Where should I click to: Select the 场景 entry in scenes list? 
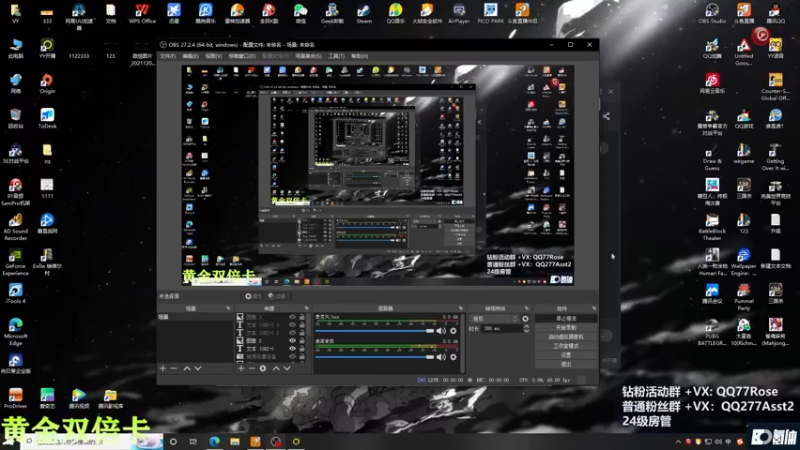click(x=195, y=317)
